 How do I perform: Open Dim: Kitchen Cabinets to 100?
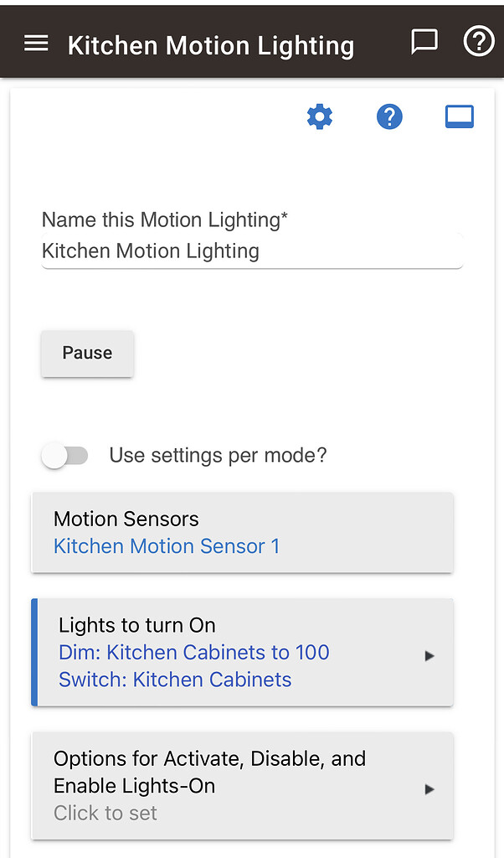coord(193,653)
